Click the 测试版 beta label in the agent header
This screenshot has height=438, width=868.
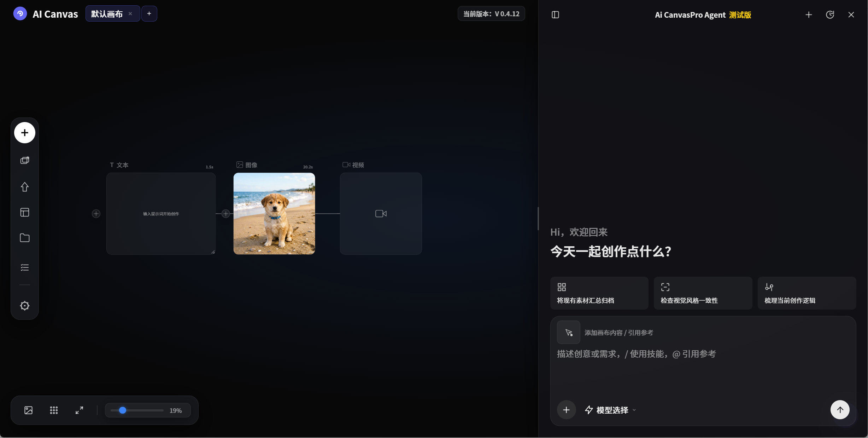pyautogui.click(x=740, y=15)
